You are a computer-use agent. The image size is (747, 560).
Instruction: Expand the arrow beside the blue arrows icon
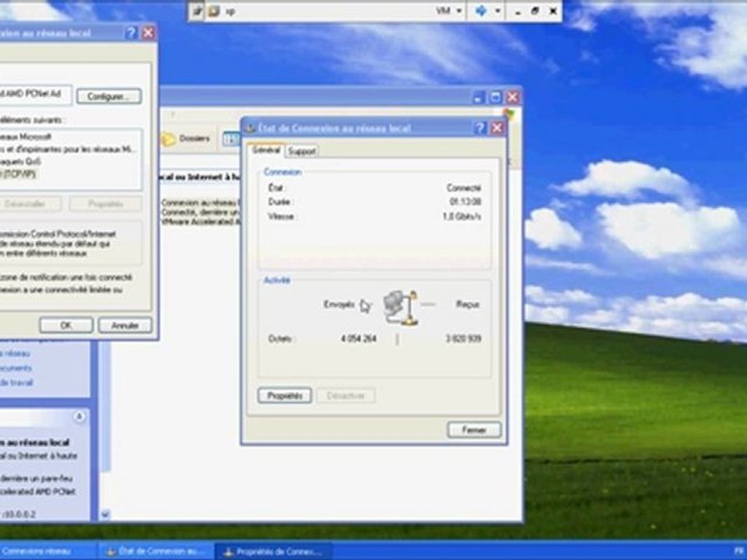[x=497, y=11]
